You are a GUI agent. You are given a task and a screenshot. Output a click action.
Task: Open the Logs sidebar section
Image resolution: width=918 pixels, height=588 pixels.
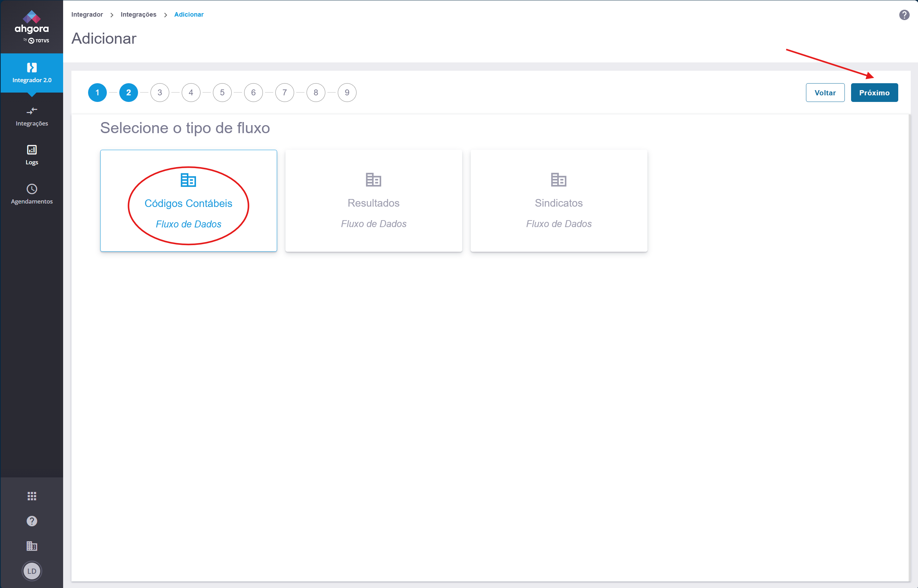32,155
